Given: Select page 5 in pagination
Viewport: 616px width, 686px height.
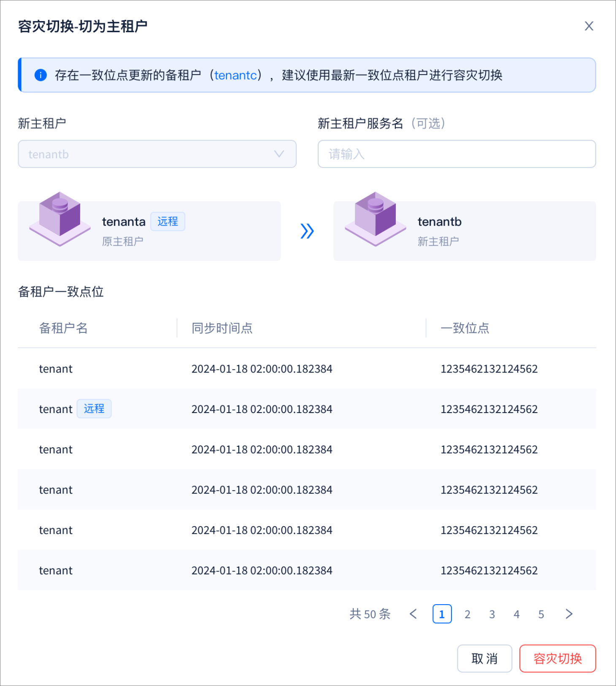Looking at the screenshot, I should [541, 614].
